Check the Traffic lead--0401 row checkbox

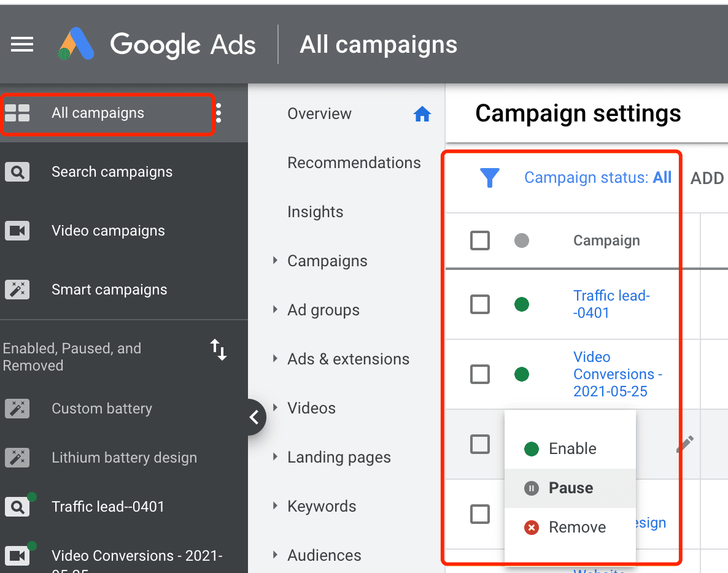(480, 304)
